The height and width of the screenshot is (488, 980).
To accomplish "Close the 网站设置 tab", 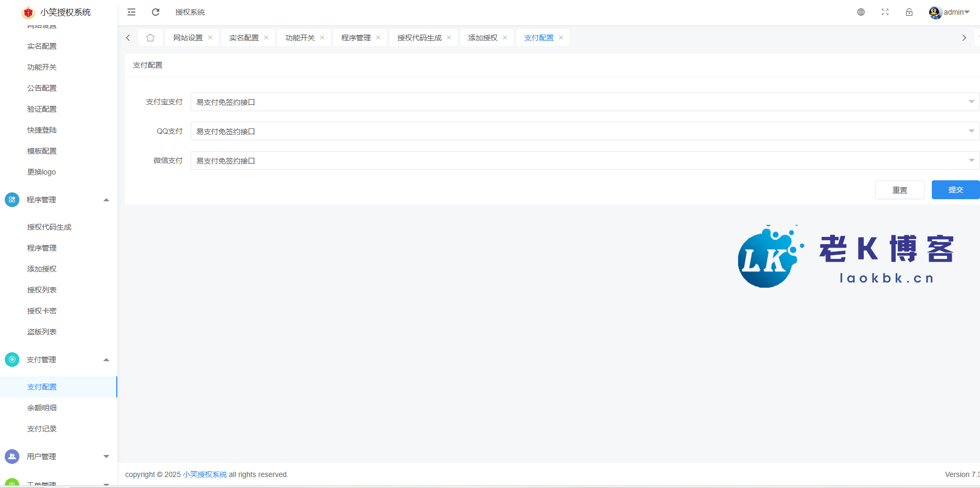I will (x=210, y=38).
